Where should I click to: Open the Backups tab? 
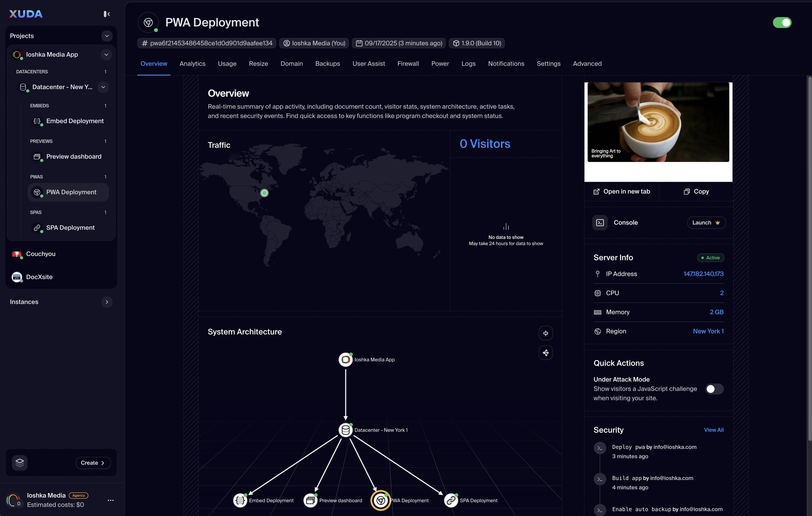[327, 64]
